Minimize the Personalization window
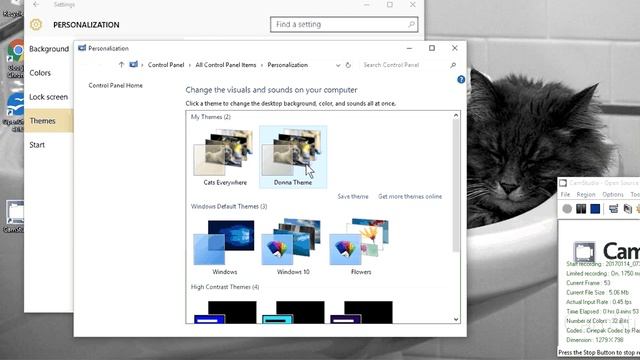 (x=409, y=48)
